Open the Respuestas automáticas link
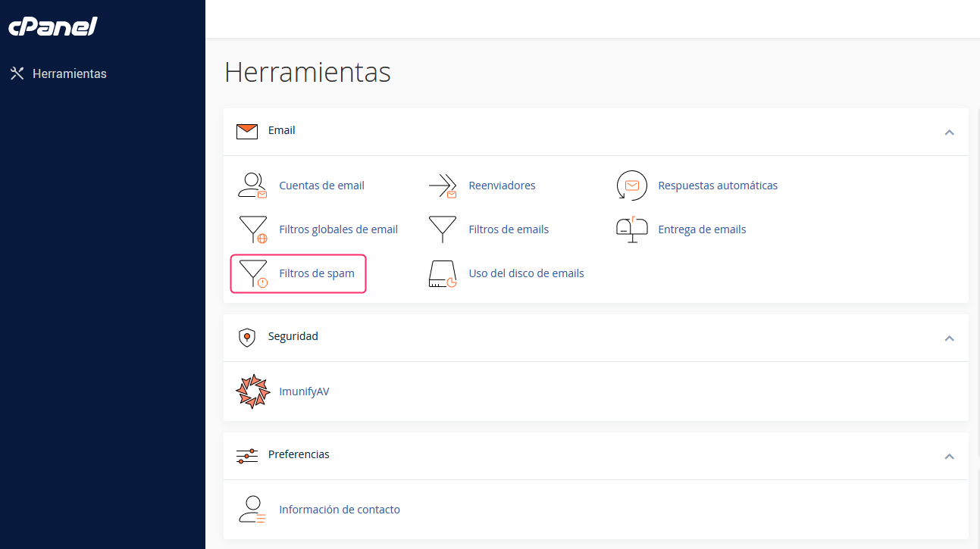This screenshot has height=549, width=980. [x=717, y=186]
